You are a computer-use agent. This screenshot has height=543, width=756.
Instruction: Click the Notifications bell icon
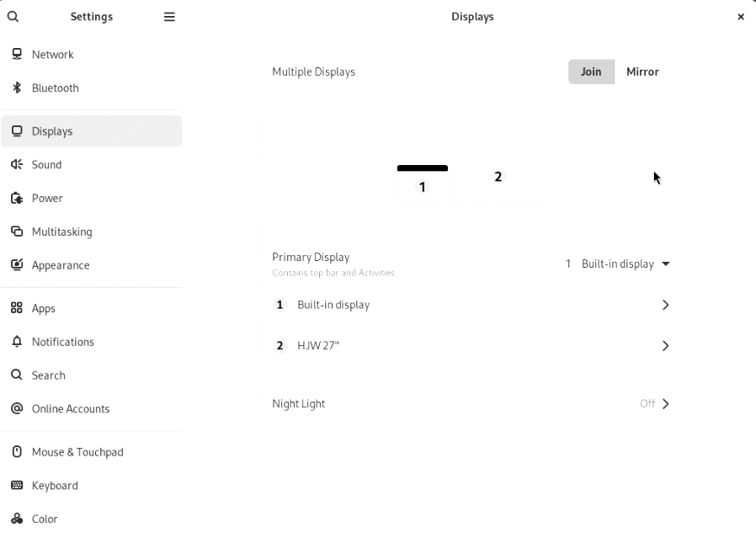(x=17, y=342)
